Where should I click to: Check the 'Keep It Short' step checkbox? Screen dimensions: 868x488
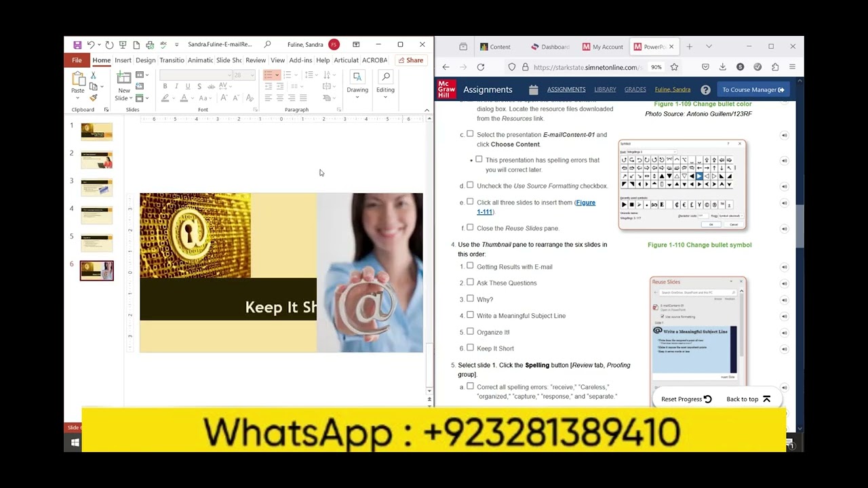[x=470, y=348]
